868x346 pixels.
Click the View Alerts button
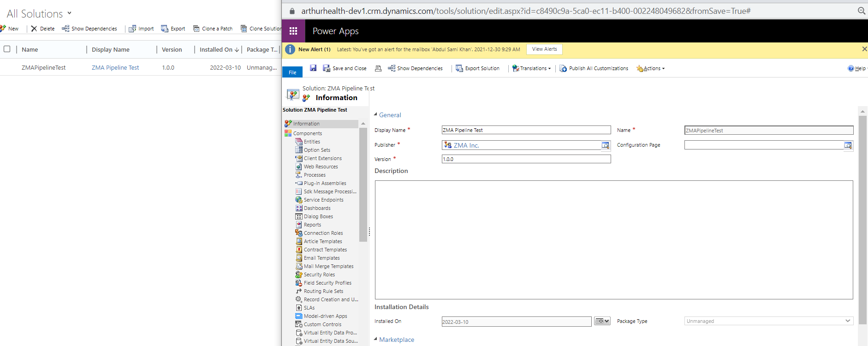point(544,49)
